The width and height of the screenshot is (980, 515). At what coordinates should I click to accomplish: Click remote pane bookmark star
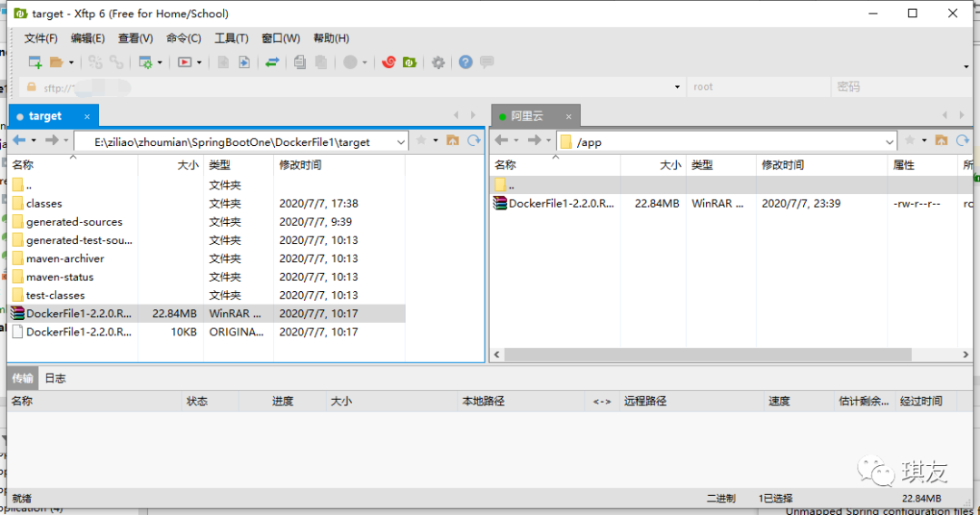click(910, 141)
